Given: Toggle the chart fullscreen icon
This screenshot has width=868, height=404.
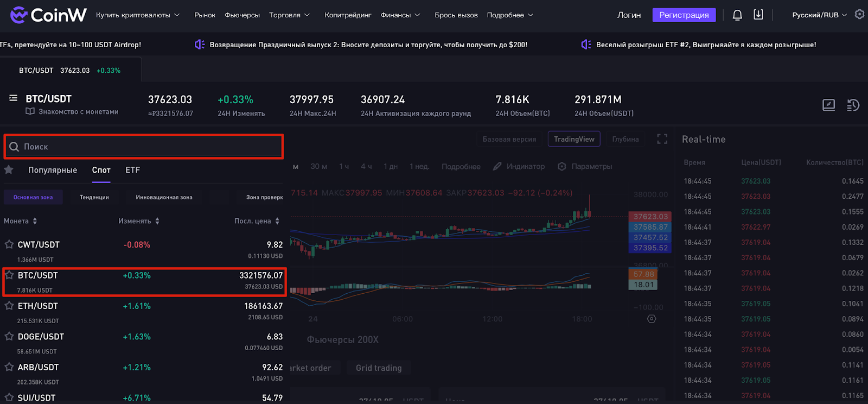Looking at the screenshot, I should pyautogui.click(x=662, y=139).
